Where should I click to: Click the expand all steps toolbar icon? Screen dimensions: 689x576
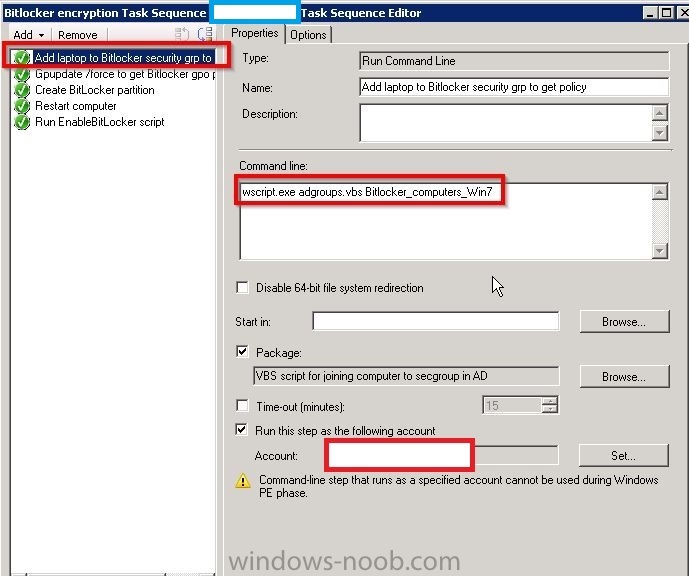pos(181,34)
